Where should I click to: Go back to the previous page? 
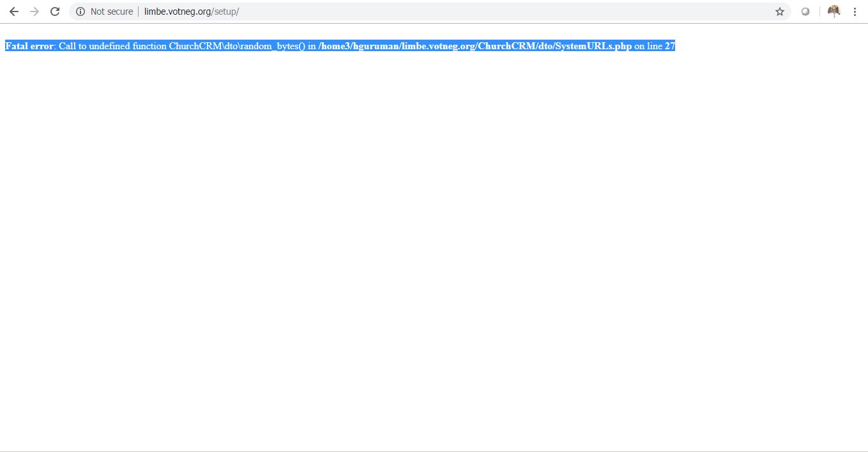click(13, 12)
